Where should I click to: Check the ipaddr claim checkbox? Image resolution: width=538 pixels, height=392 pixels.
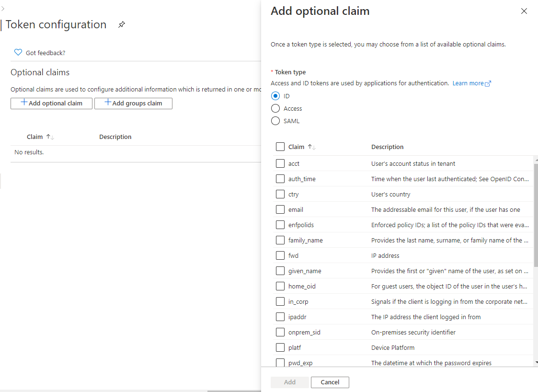pos(280,317)
